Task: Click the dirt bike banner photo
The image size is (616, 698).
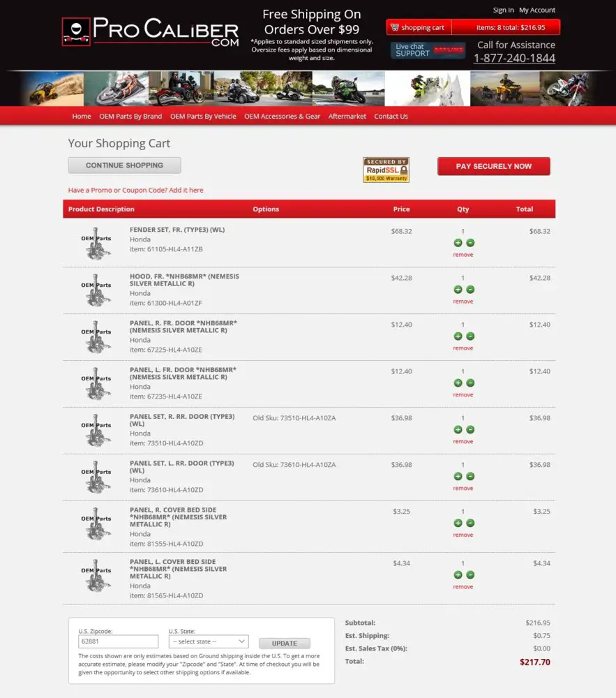Action: tap(567, 89)
